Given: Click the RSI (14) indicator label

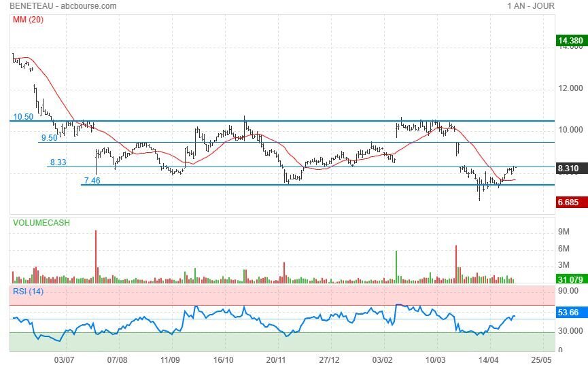Looking at the screenshot, I should (28, 292).
